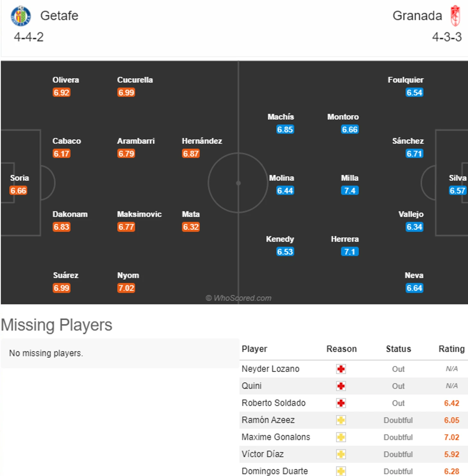Click Domingos Duarte's yellow doubtful icon
Image resolution: width=468 pixels, height=476 pixels.
click(341, 471)
